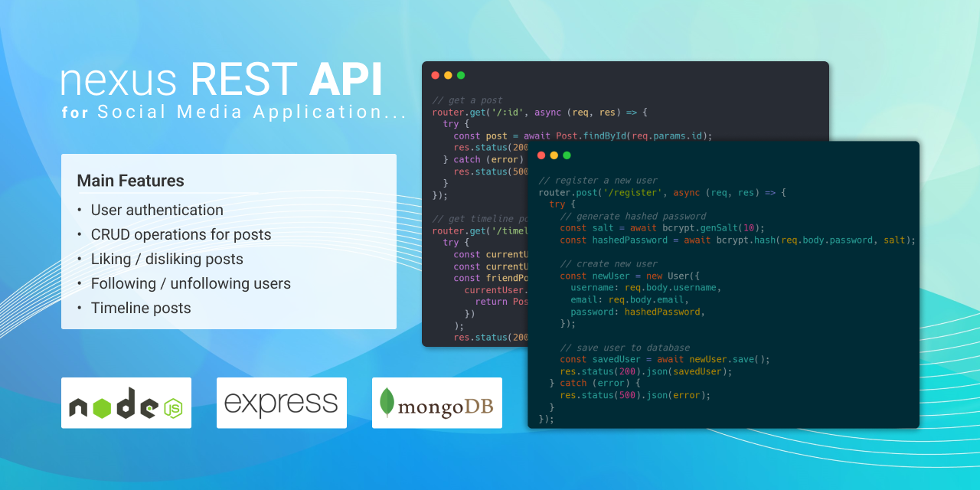This screenshot has width=980, height=490.
Task: Click the 'const hashedPassword = await bcrypt.hash' line
Action: tap(737, 240)
